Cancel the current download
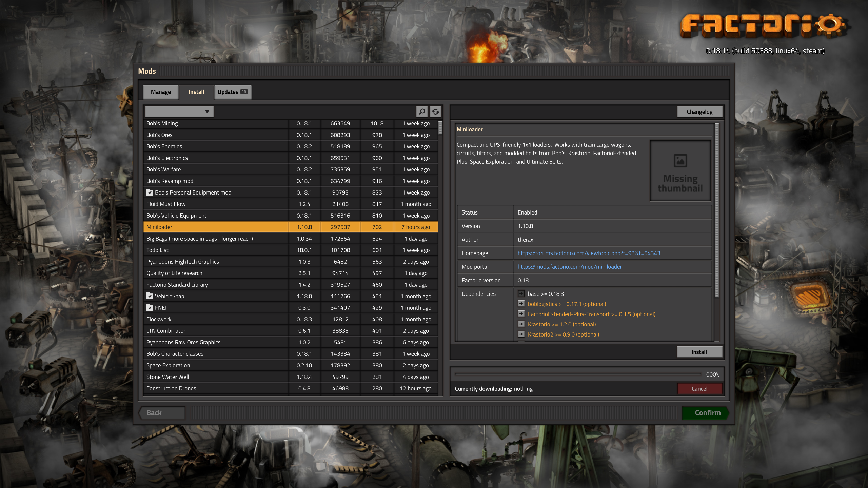The height and width of the screenshot is (488, 868). (x=699, y=389)
